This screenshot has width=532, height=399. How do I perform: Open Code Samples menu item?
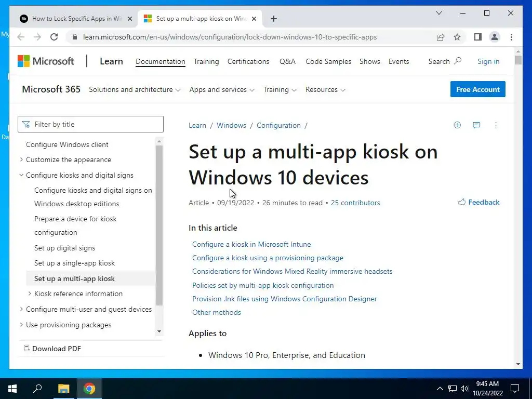(x=328, y=61)
